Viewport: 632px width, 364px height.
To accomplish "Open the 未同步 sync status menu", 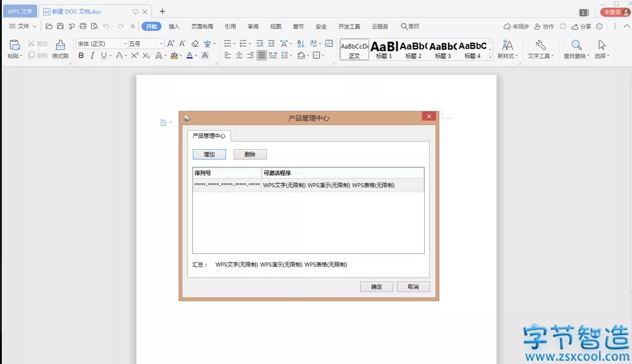I will [516, 26].
